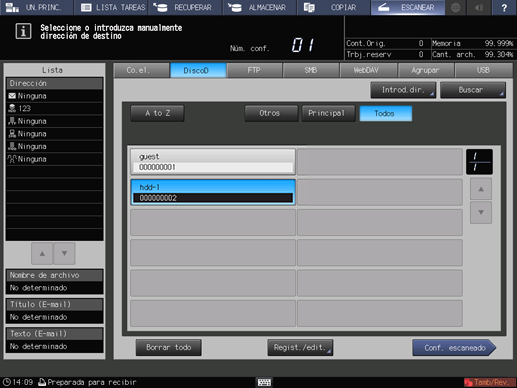The height and width of the screenshot is (388, 517).
Task: Select the 123 disk row in Lista
Action: [54, 108]
